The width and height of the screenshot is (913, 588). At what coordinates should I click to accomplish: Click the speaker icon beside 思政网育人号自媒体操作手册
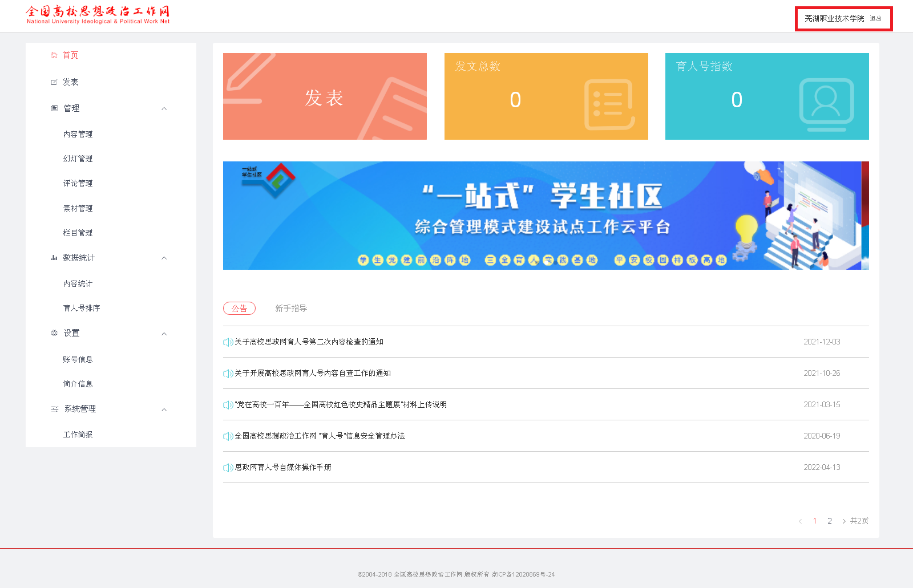tap(228, 468)
